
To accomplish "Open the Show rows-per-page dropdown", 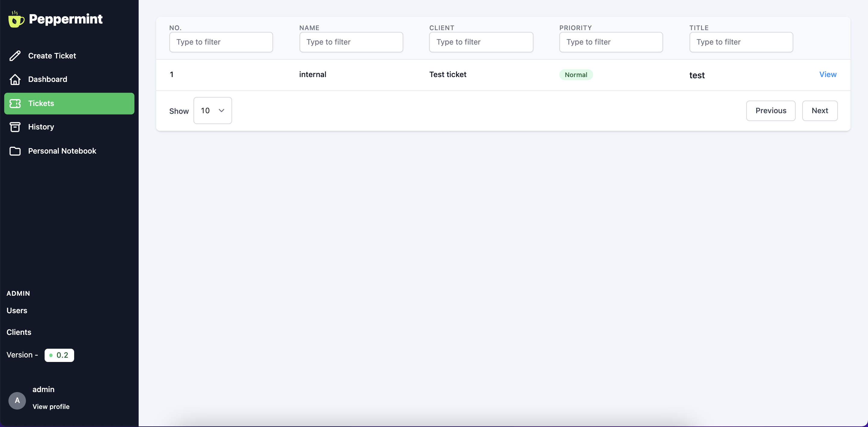I will (212, 111).
